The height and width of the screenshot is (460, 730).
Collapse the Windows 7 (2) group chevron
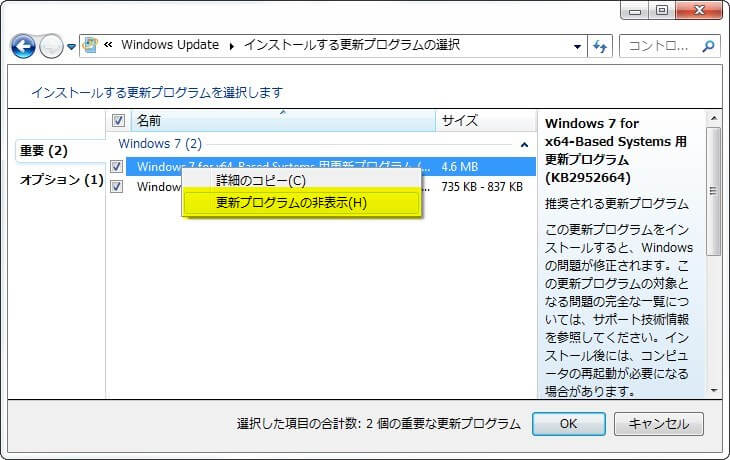point(524,145)
